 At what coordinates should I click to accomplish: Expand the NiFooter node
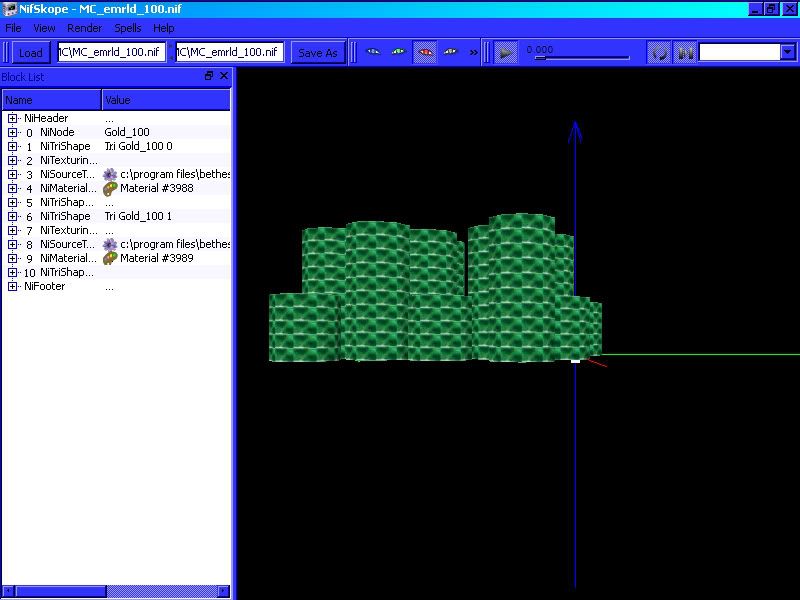12,286
